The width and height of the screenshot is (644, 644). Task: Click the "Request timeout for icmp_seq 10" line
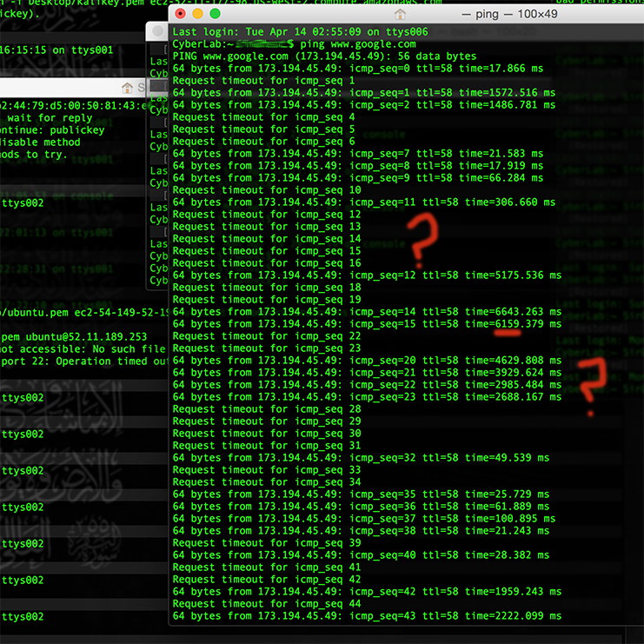tap(268, 189)
